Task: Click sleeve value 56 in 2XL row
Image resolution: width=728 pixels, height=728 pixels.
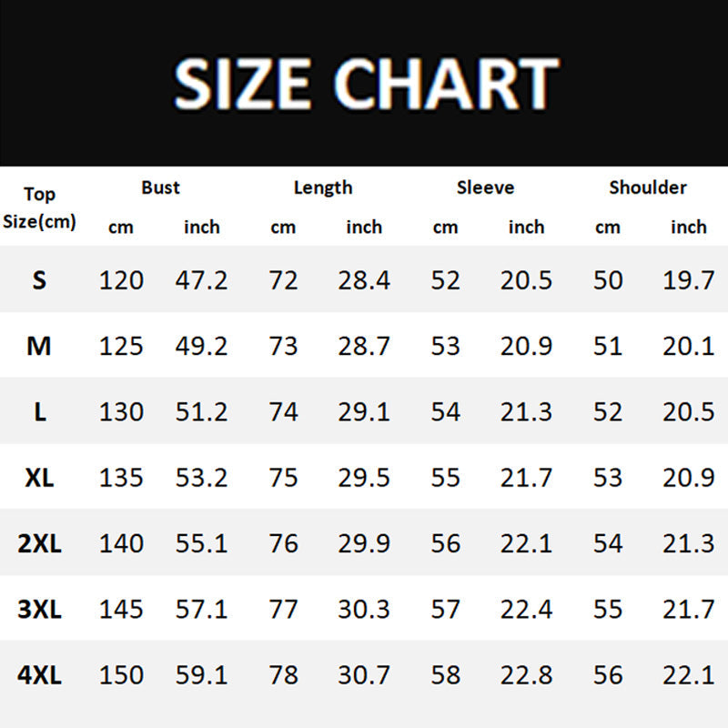Action: point(445,543)
